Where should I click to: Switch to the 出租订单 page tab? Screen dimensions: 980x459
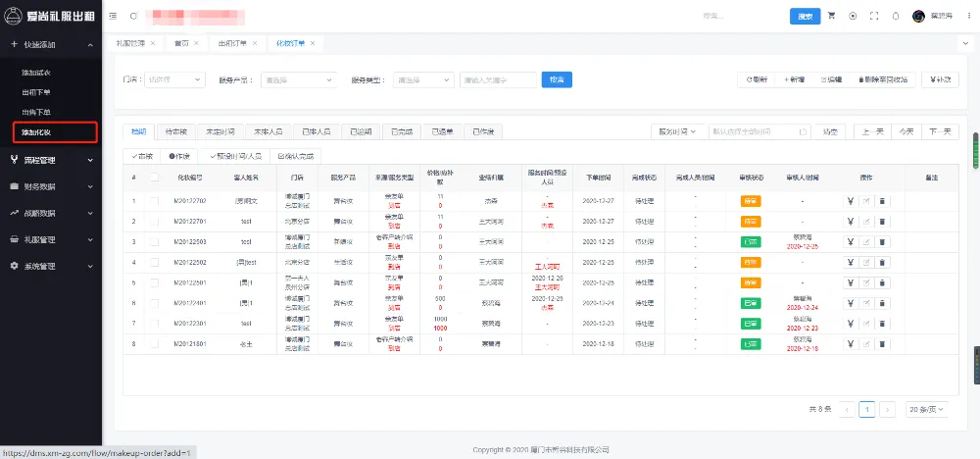[x=232, y=44]
